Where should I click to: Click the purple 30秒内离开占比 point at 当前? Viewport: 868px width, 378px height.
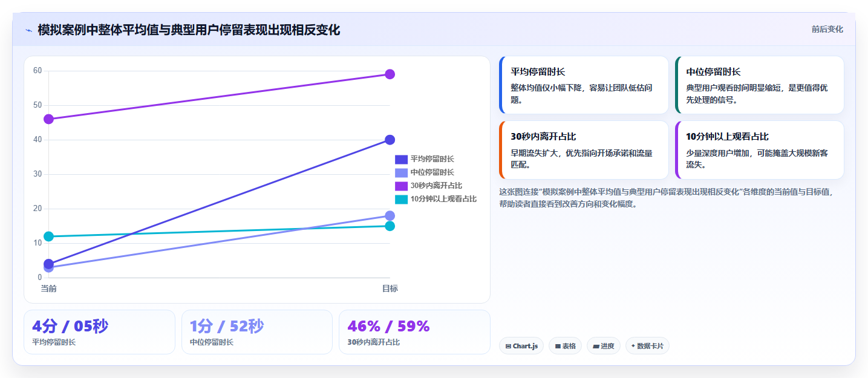pyautogui.click(x=48, y=119)
